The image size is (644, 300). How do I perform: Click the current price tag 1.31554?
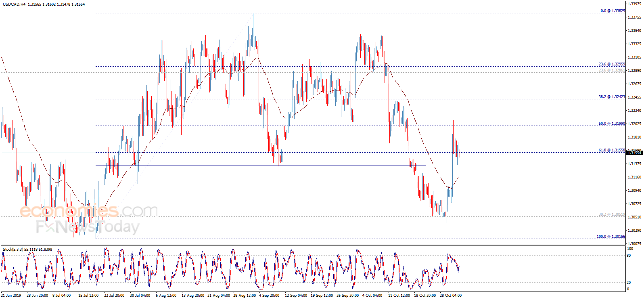[x=634, y=153]
